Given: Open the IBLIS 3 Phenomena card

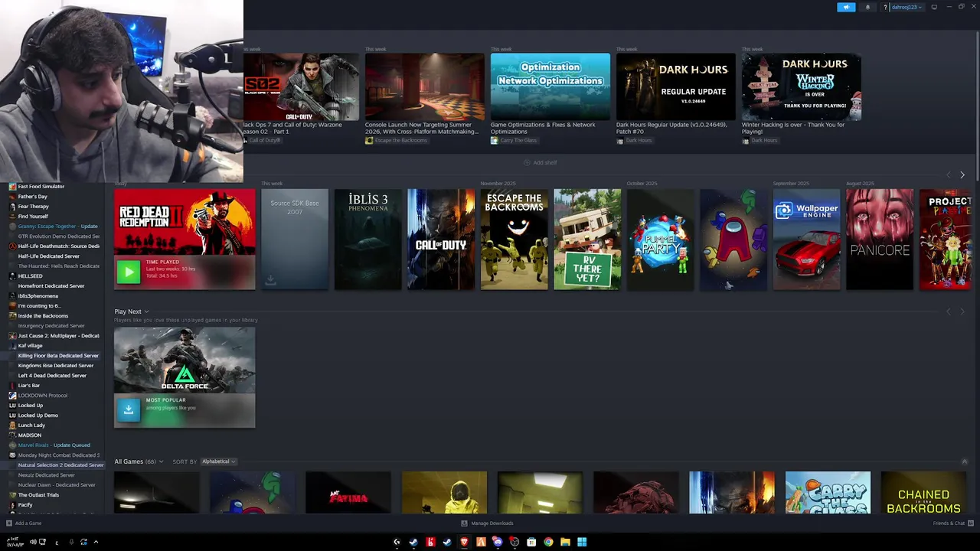Looking at the screenshot, I should coord(367,240).
